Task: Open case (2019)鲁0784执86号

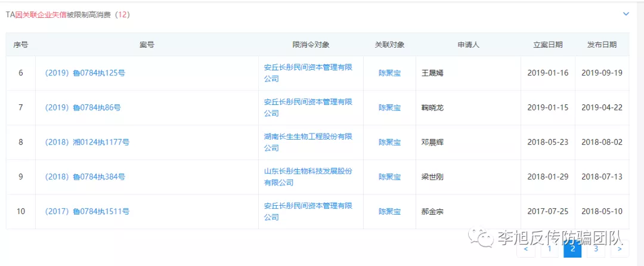Action: tap(82, 107)
